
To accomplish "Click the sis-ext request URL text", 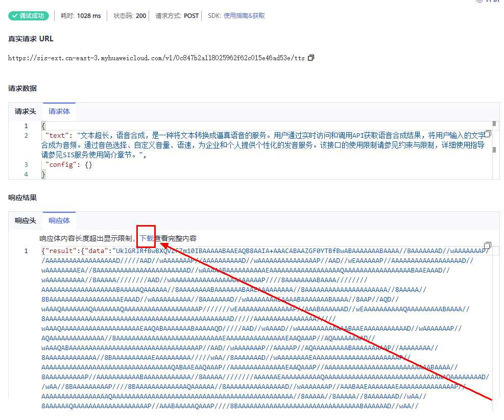I will coord(156,58).
